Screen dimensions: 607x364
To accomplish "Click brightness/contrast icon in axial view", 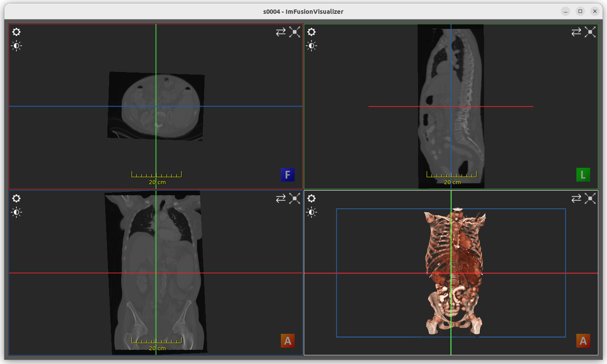I will (16, 46).
